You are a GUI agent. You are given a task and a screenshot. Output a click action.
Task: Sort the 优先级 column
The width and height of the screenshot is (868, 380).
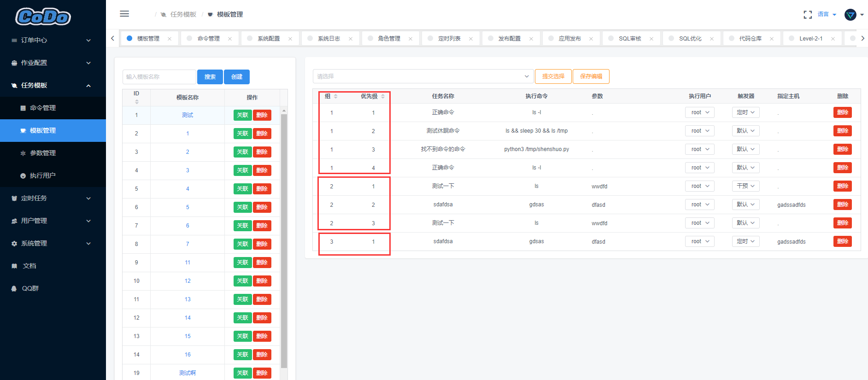(383, 96)
